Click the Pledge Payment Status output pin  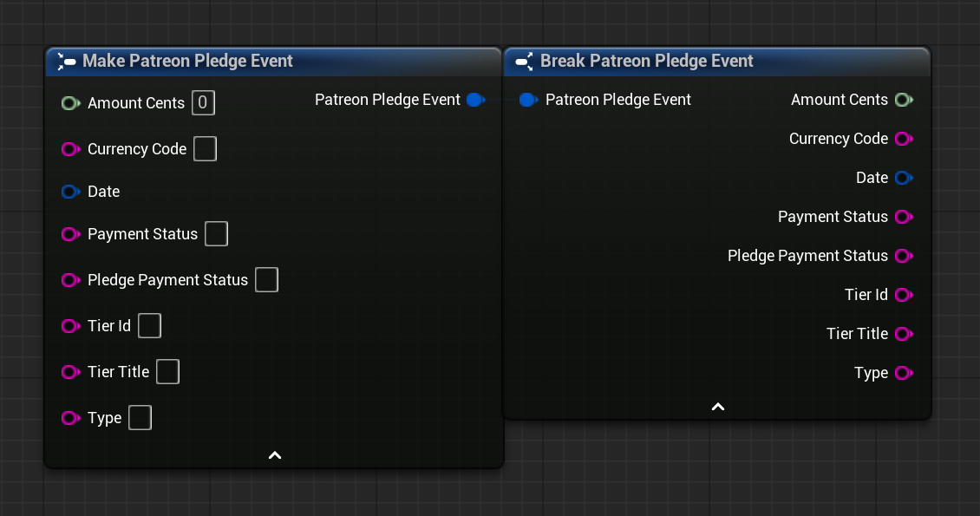tap(904, 256)
